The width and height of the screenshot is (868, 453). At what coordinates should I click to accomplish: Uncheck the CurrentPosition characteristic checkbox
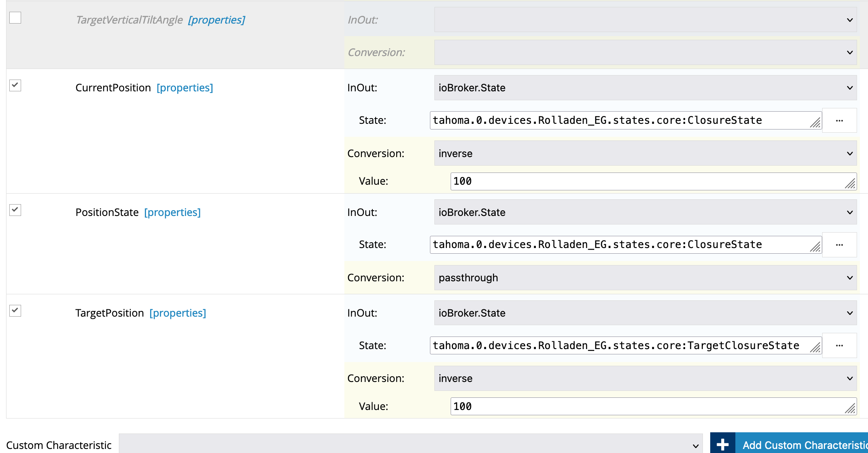coord(15,86)
